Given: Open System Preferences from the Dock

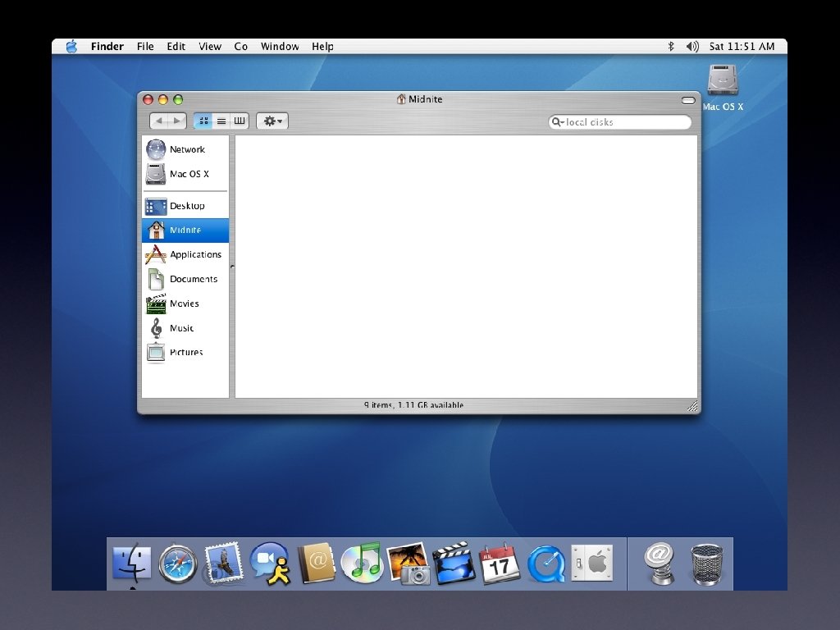Looking at the screenshot, I should (x=592, y=564).
